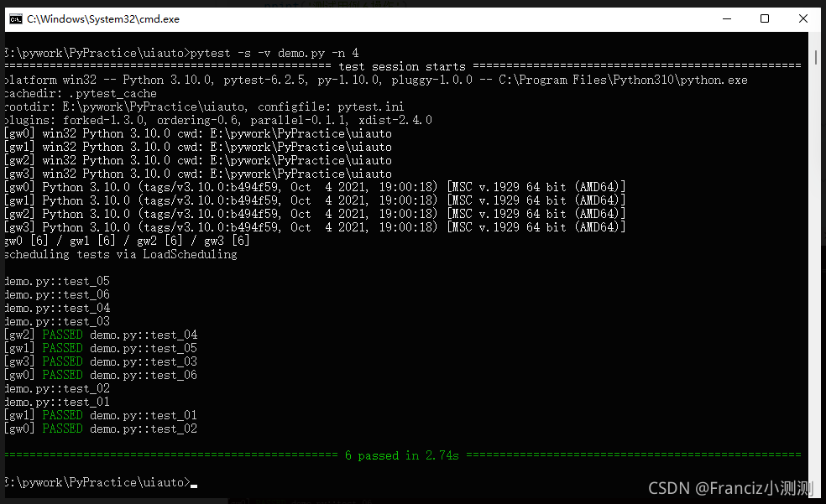The height and width of the screenshot is (504, 826).
Task: Click the '[gw1] win32 Python 3.10.0 cwd' line
Action: 198,147
